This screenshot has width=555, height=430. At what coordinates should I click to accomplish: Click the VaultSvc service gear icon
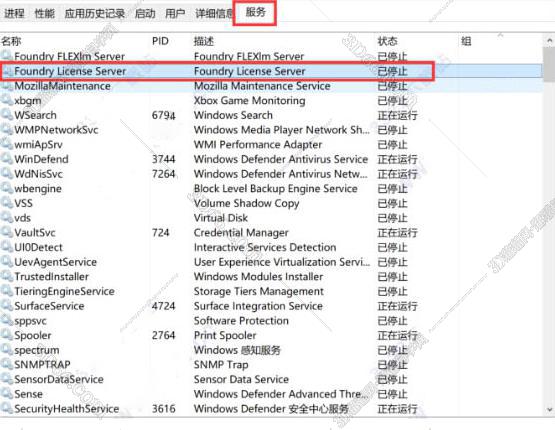(x=7, y=232)
